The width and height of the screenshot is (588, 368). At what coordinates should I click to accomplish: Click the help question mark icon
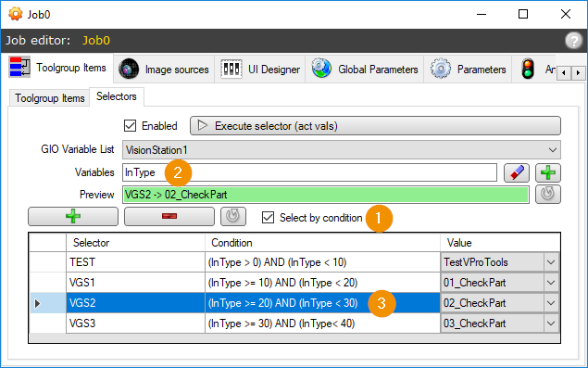[x=573, y=40]
